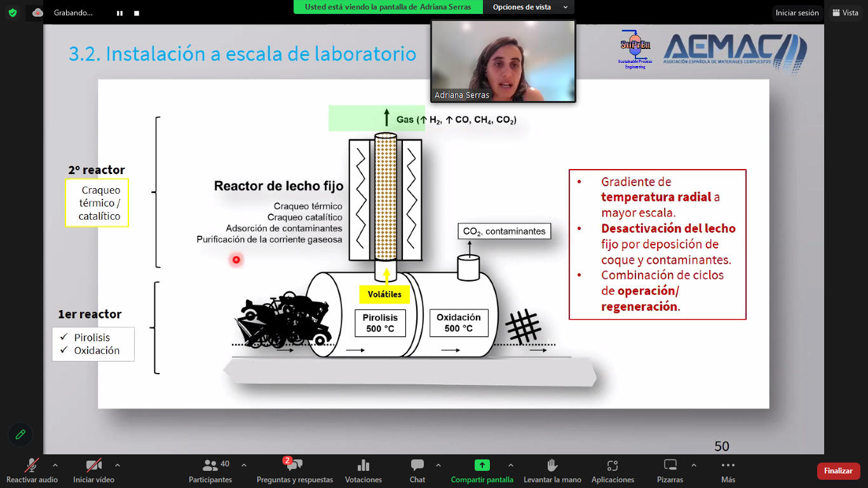
Task: Stop the recording
Action: pyautogui.click(x=137, y=13)
